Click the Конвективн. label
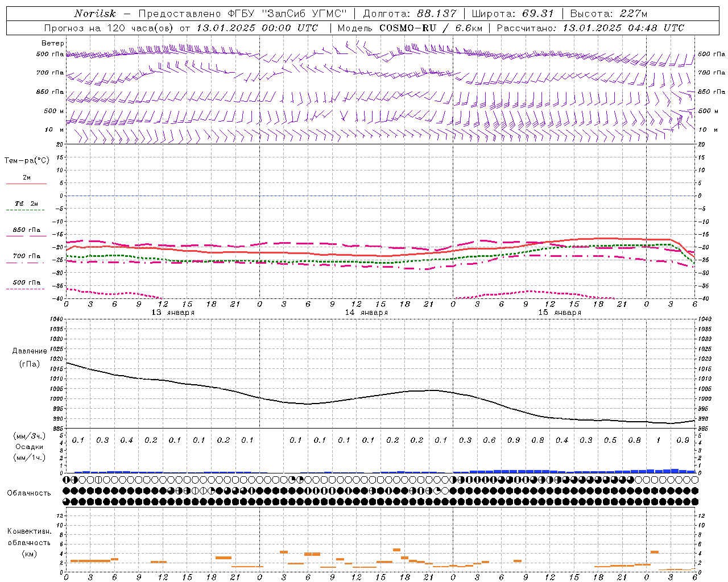Viewport: 728px width, 582px height. [x=29, y=531]
